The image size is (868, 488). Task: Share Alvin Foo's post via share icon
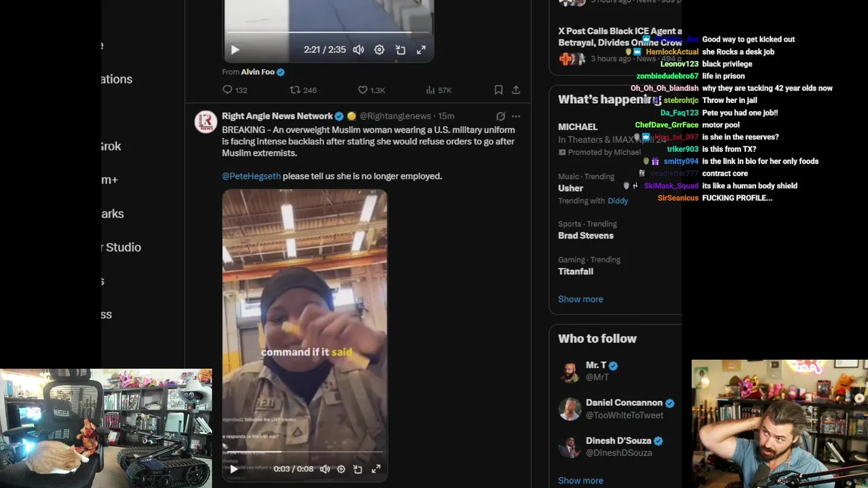click(516, 89)
